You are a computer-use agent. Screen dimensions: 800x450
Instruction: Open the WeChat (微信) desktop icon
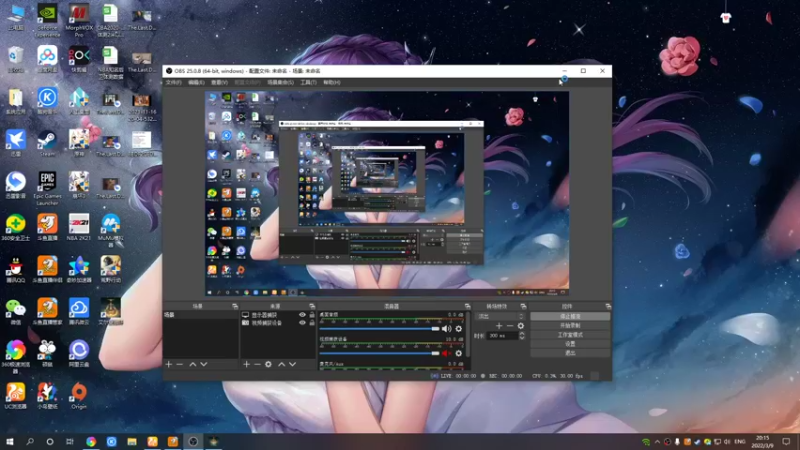(16, 311)
